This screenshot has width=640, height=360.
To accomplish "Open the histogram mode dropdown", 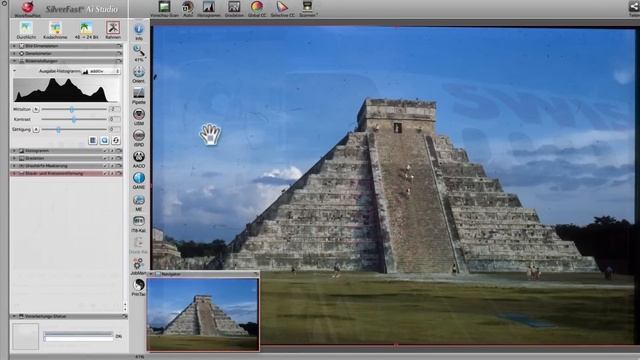I will tap(101, 71).
